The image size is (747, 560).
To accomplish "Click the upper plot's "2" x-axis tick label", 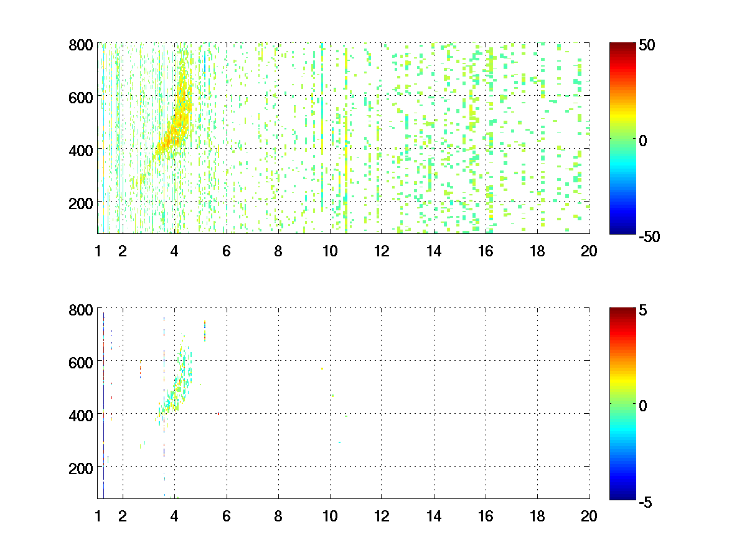I will pyautogui.click(x=123, y=251).
